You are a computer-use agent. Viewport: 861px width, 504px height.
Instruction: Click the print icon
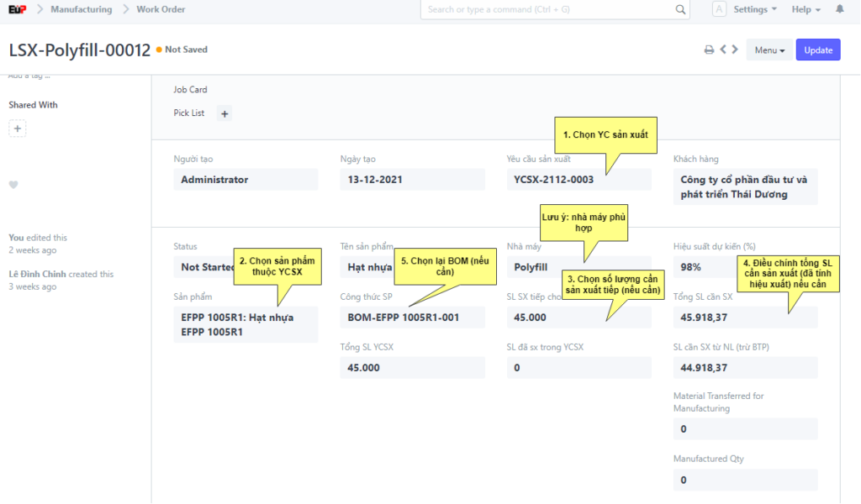click(x=709, y=50)
